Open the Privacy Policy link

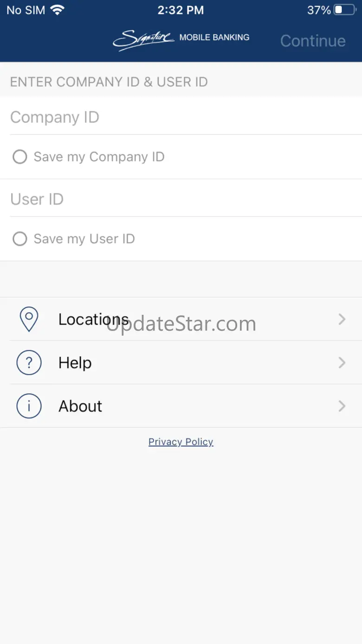pos(181,442)
